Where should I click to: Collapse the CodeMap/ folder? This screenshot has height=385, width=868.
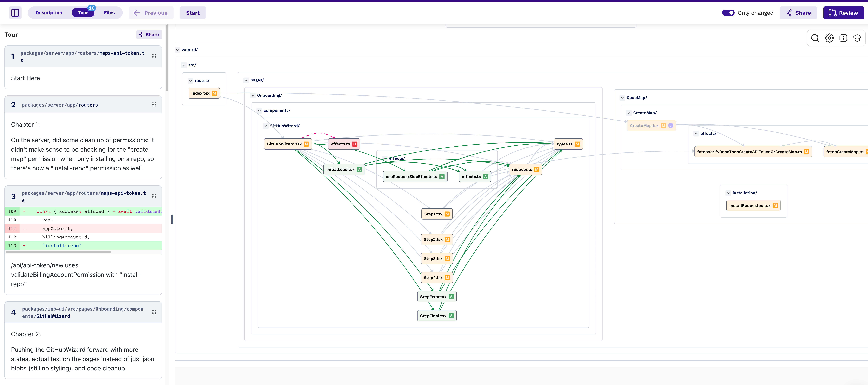pyautogui.click(x=622, y=98)
